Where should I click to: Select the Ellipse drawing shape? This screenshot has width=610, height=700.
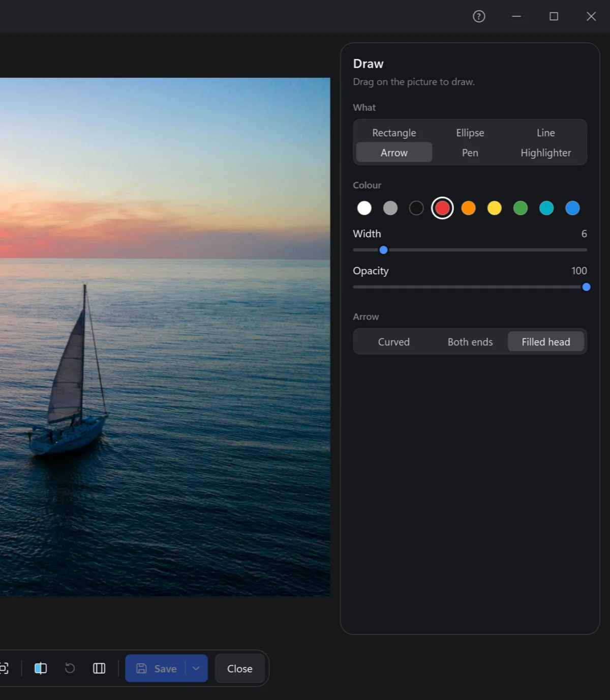coord(470,133)
